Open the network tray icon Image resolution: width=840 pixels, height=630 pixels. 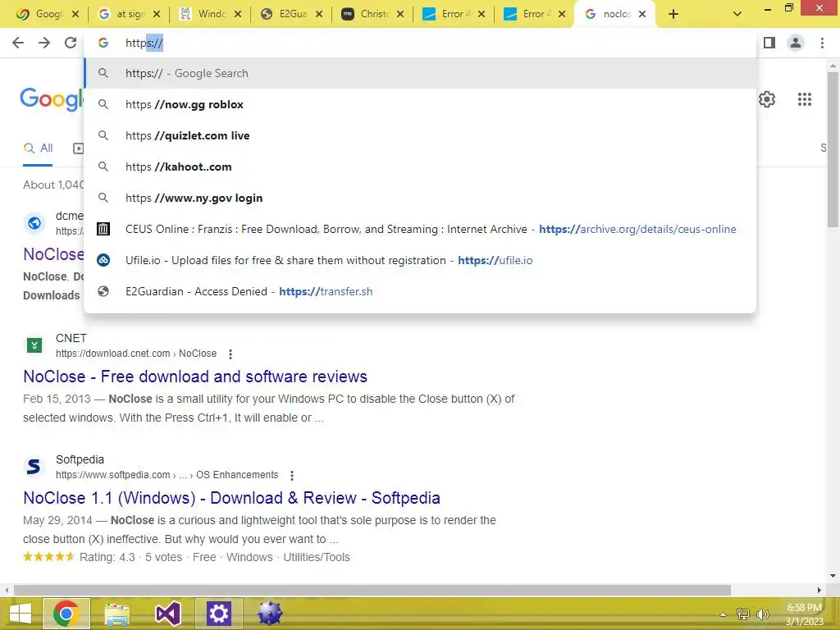[743, 614]
